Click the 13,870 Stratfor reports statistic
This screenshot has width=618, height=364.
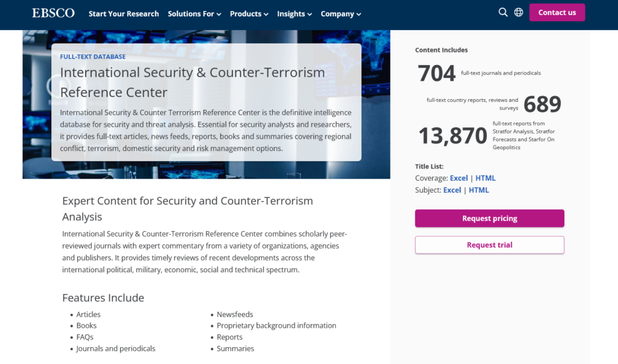pyautogui.click(x=453, y=136)
